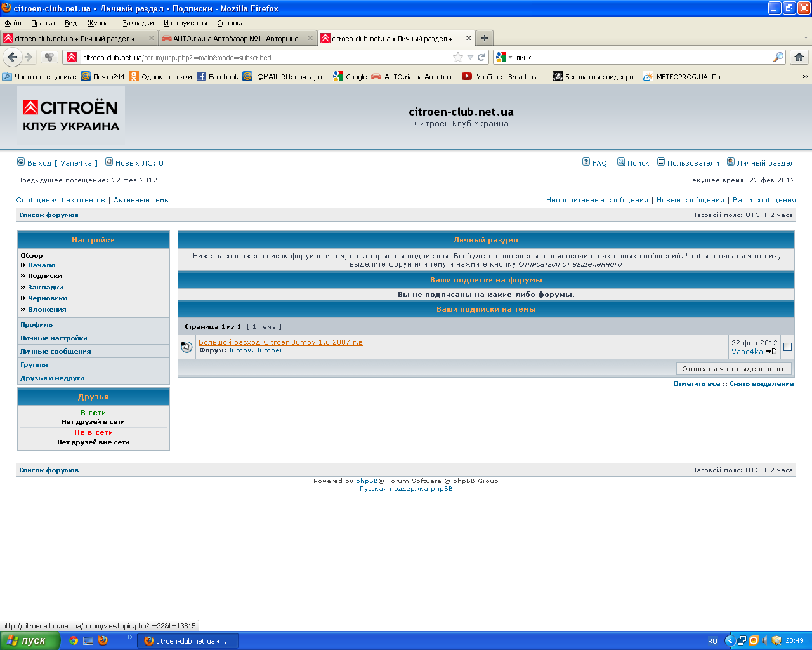
Task: Open Facebook bookmark
Action: click(x=218, y=76)
